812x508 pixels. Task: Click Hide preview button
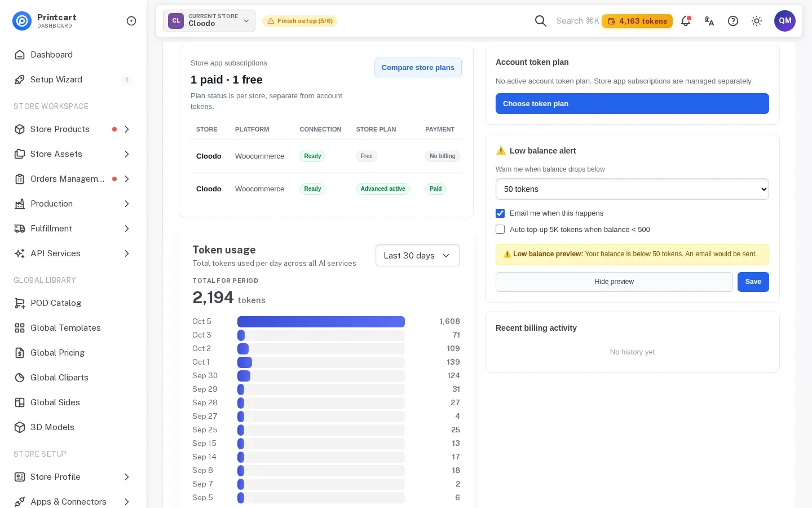(x=614, y=282)
